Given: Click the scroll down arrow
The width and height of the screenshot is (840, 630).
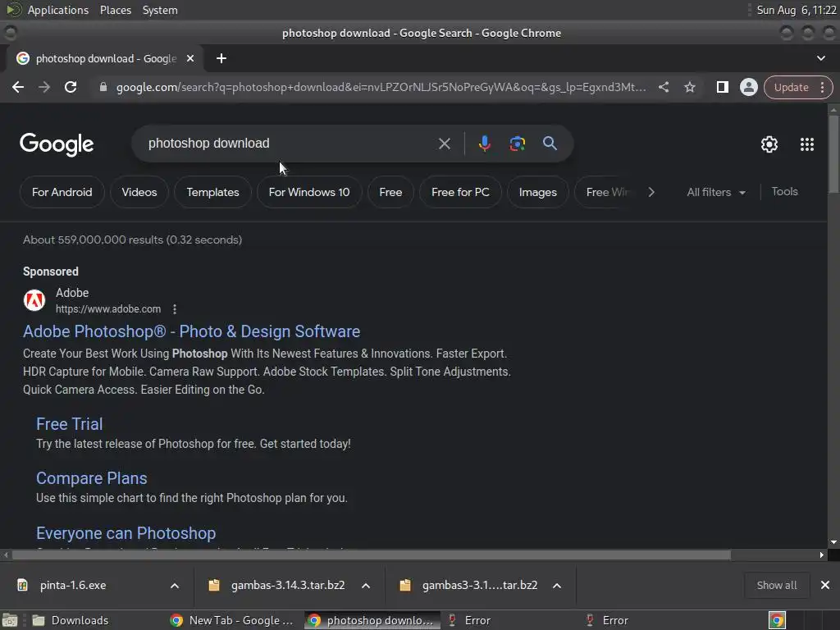Looking at the screenshot, I should (x=833, y=542).
